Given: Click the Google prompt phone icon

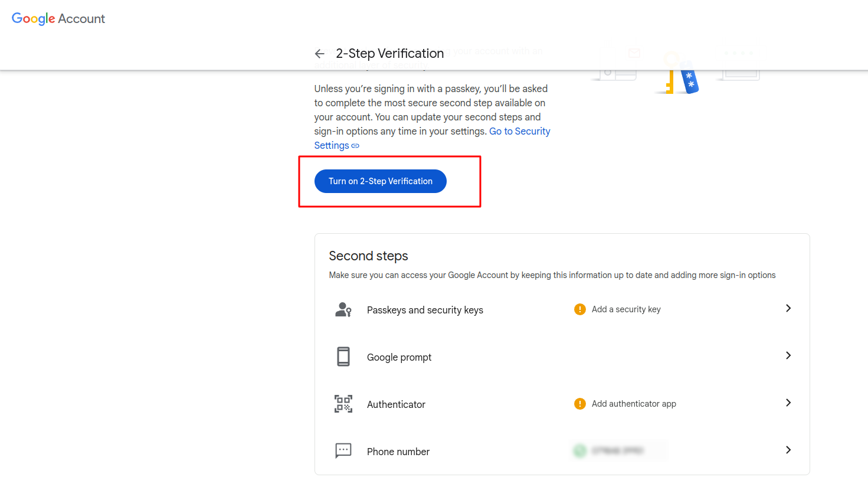Looking at the screenshot, I should tap(343, 357).
